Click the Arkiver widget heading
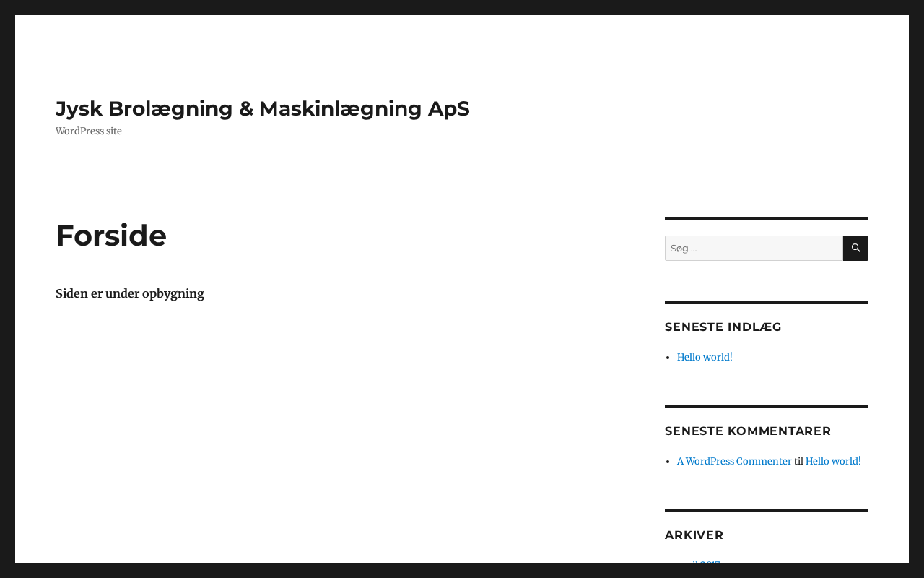The image size is (924, 578). coord(694,535)
